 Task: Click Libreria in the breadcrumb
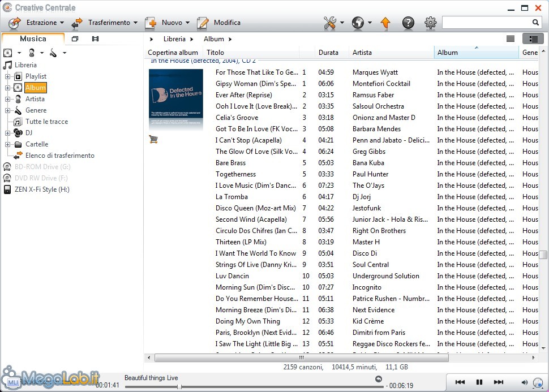174,39
